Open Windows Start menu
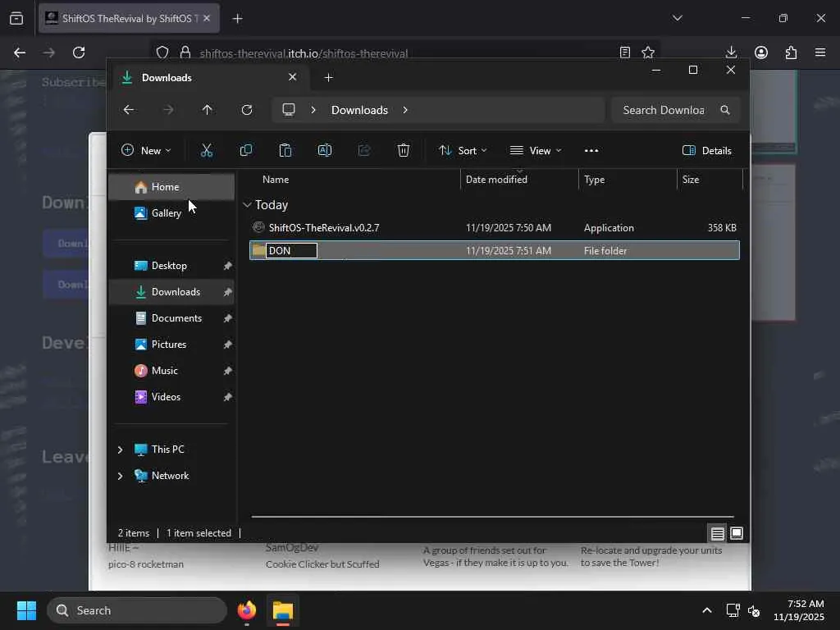Screen dimensions: 840x630 26,610
